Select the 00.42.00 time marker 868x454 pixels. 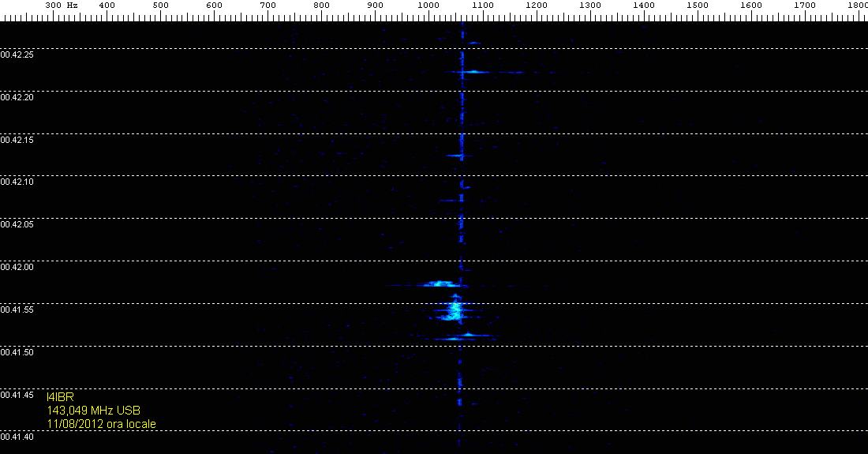[17, 268]
